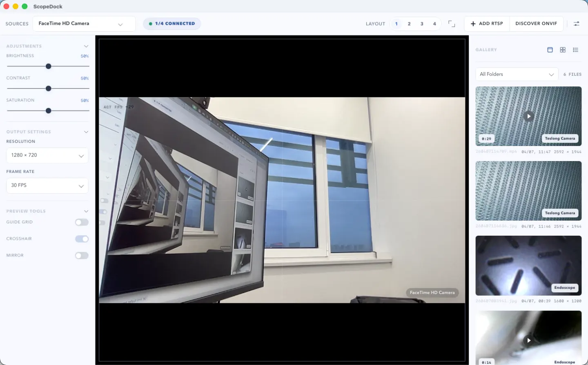Collapse the Adjustments section
588x365 pixels.
click(86, 46)
